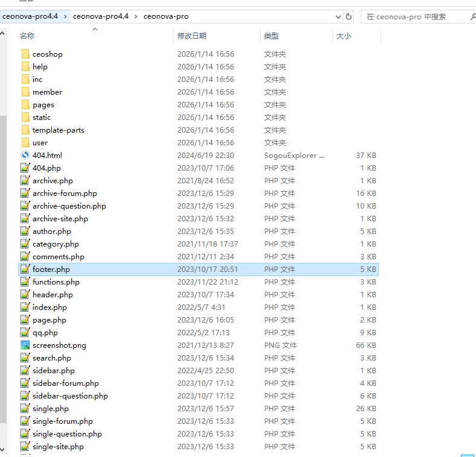
Task: Sort by 名称 column header
Action: [x=95, y=36]
